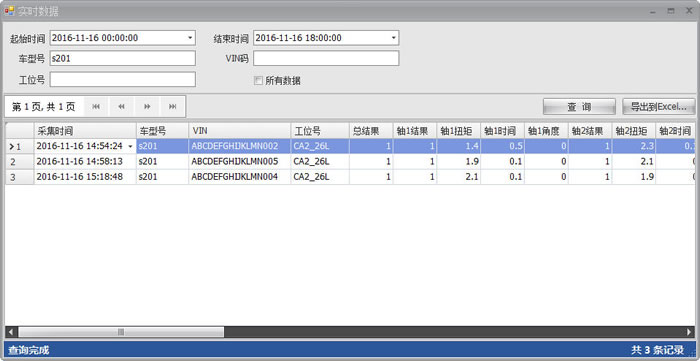The image size is (700, 361).
Task: Sort by 工位号 column header in the table
Action: (x=320, y=131)
